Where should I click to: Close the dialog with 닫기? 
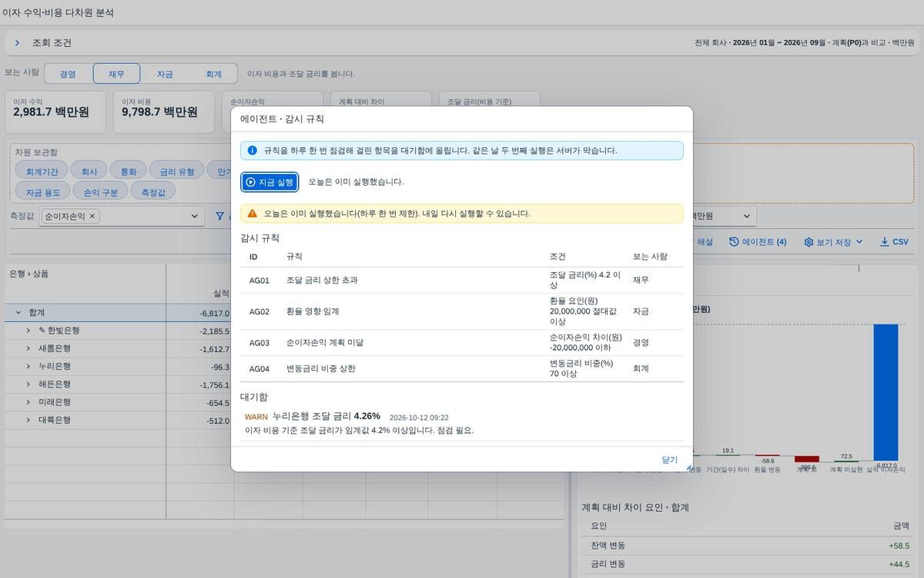pos(669,460)
